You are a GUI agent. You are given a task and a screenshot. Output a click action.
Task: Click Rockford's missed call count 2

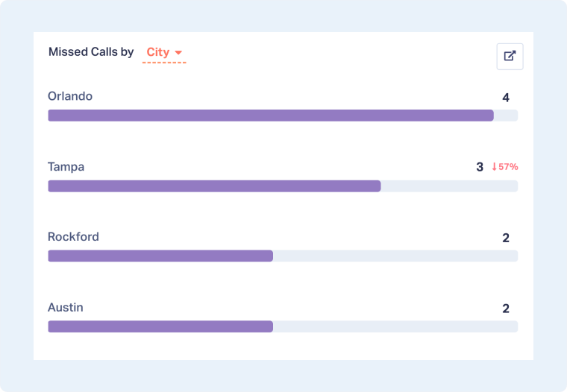(506, 238)
